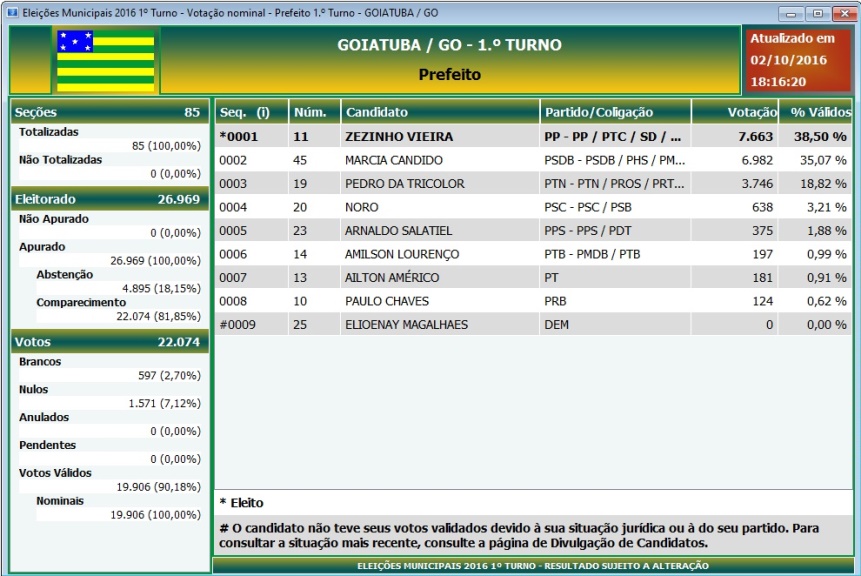Image resolution: width=861 pixels, height=576 pixels.
Task: Click the Partido/Coligação column header
Action: coord(615,112)
